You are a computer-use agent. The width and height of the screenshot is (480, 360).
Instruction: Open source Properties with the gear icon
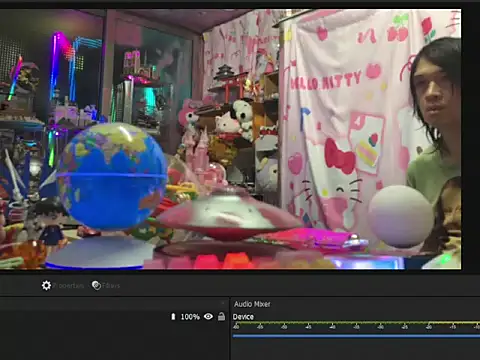tap(63, 286)
